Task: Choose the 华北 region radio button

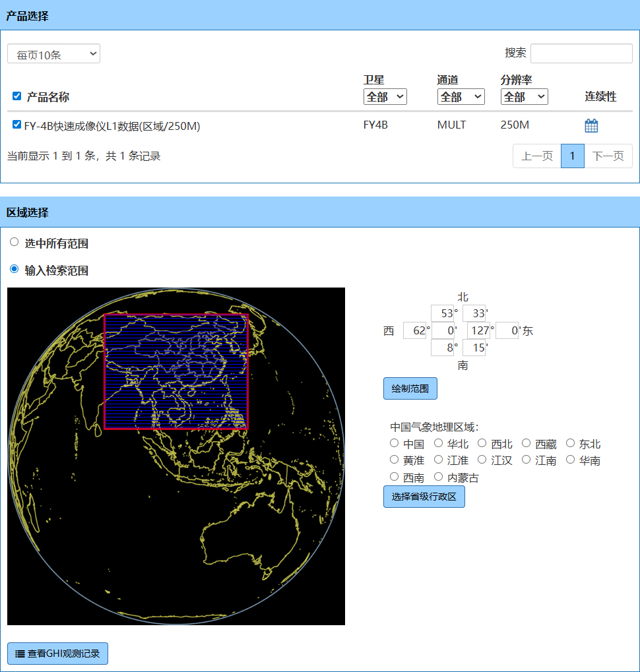Action: tap(438, 443)
